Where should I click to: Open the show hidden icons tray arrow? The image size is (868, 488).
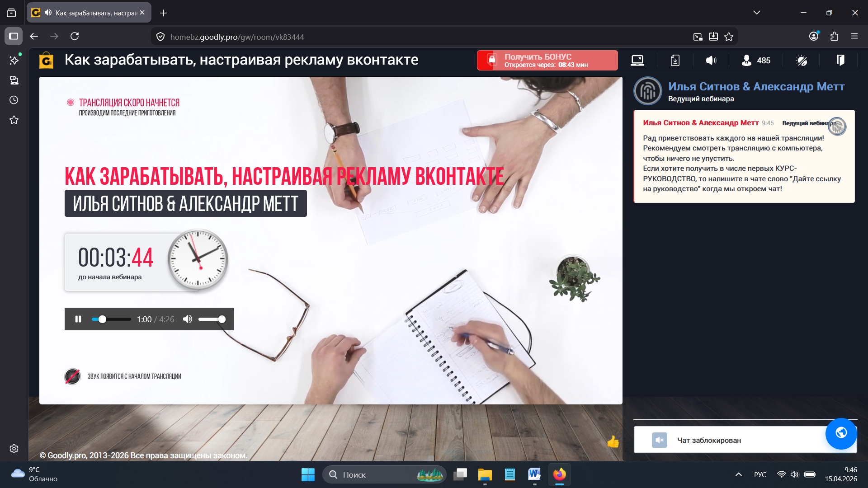point(739,474)
